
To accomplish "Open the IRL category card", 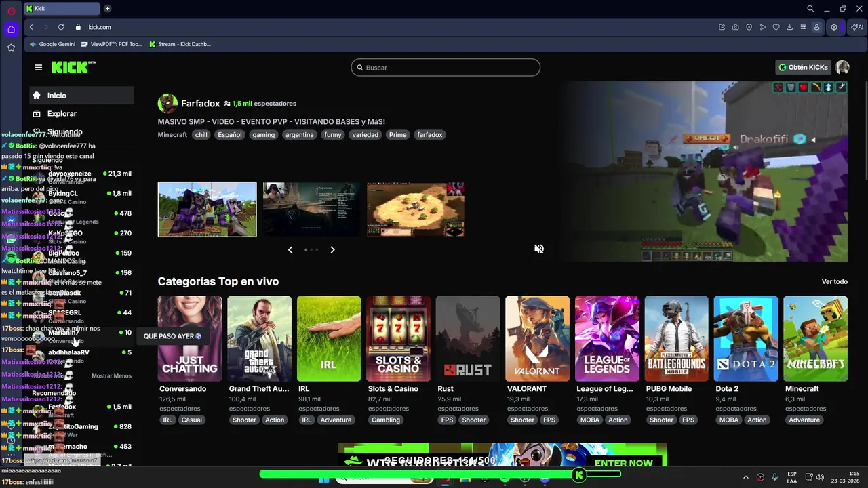I will tap(329, 338).
